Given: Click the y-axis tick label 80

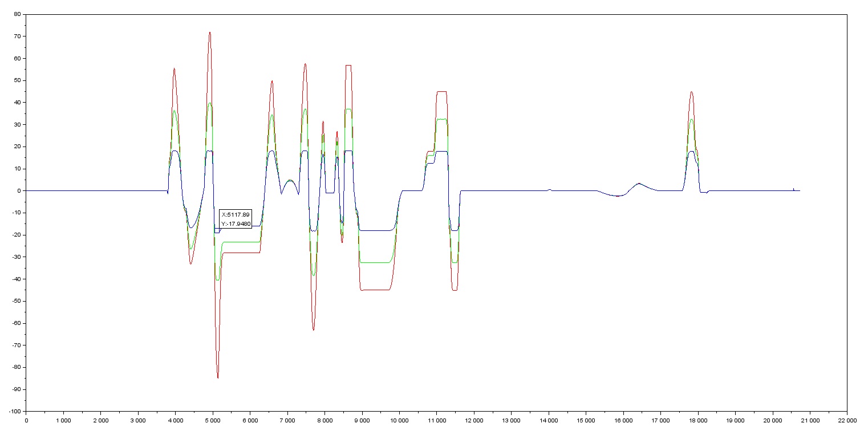Looking at the screenshot, I should coord(18,14).
